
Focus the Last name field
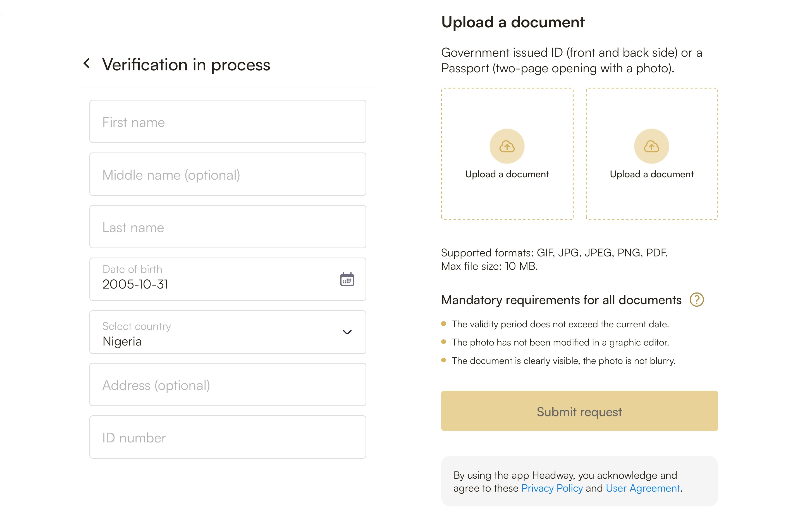pyautogui.click(x=228, y=227)
